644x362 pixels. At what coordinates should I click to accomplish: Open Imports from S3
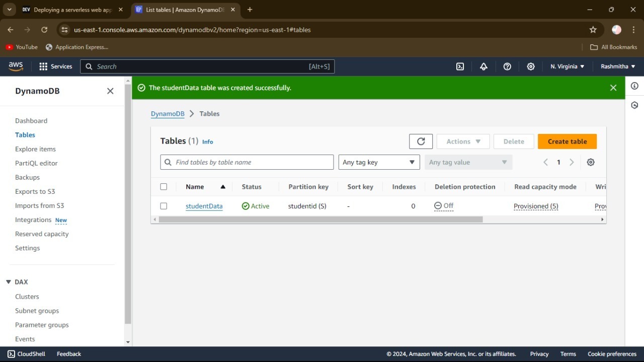tap(40, 205)
